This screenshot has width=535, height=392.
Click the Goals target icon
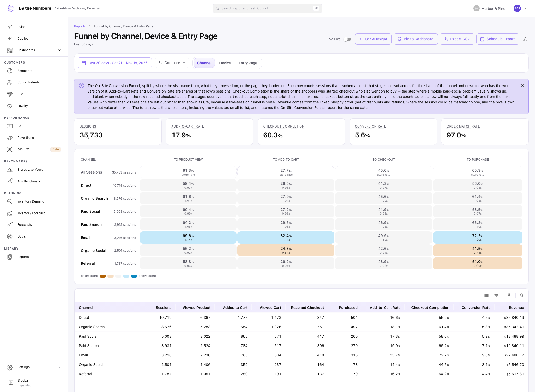tap(10, 237)
